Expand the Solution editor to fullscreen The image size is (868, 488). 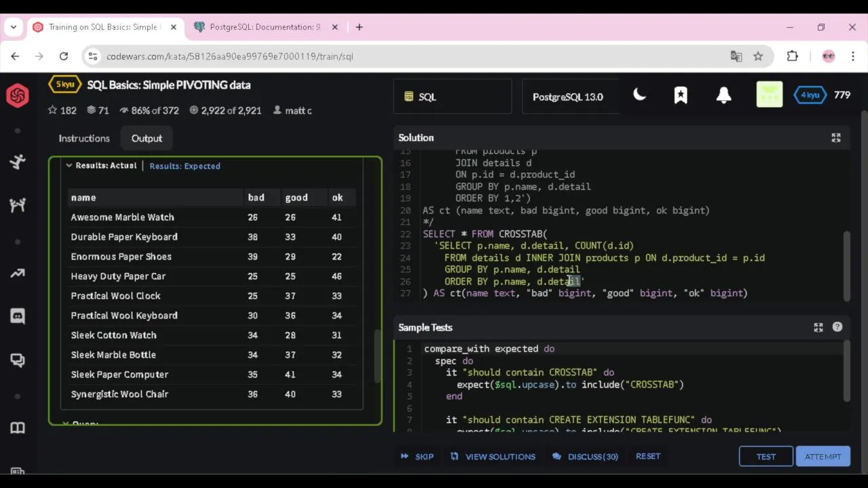coord(836,138)
